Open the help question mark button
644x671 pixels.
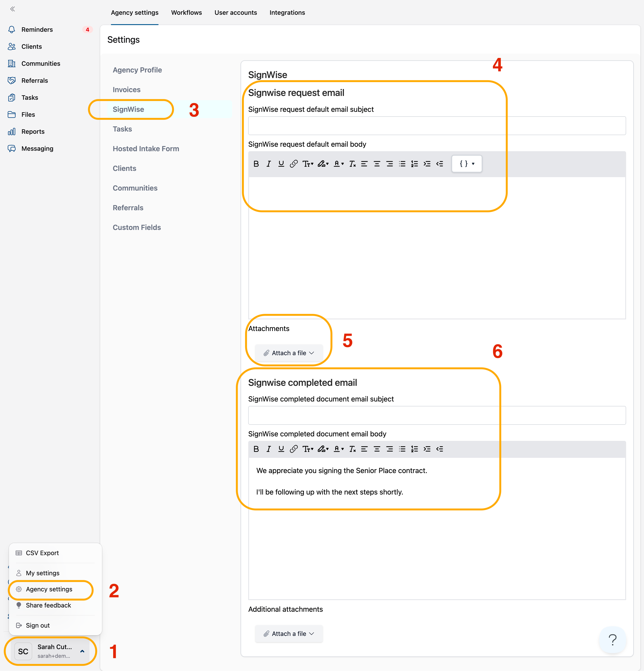click(x=612, y=639)
